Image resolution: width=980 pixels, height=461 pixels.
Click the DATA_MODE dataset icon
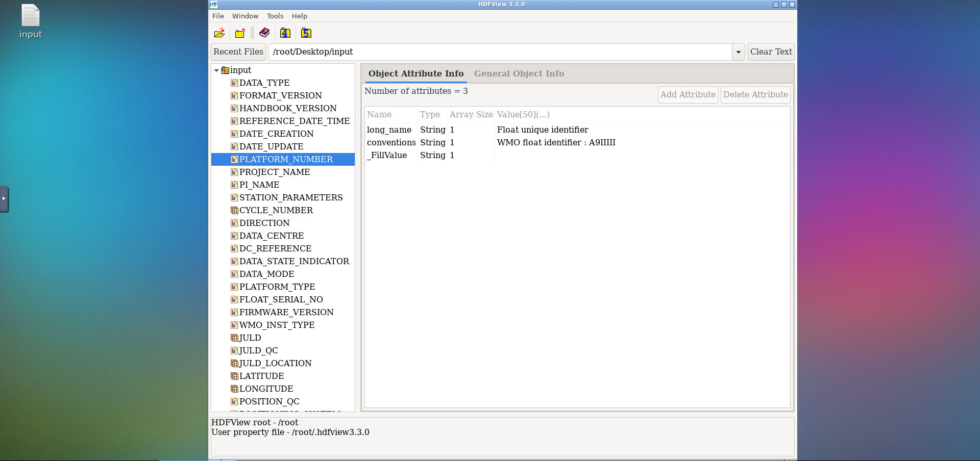point(234,274)
